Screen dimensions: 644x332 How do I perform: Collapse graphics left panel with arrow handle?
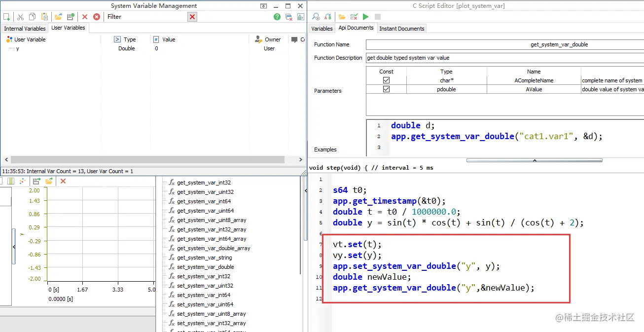[x=14, y=246]
